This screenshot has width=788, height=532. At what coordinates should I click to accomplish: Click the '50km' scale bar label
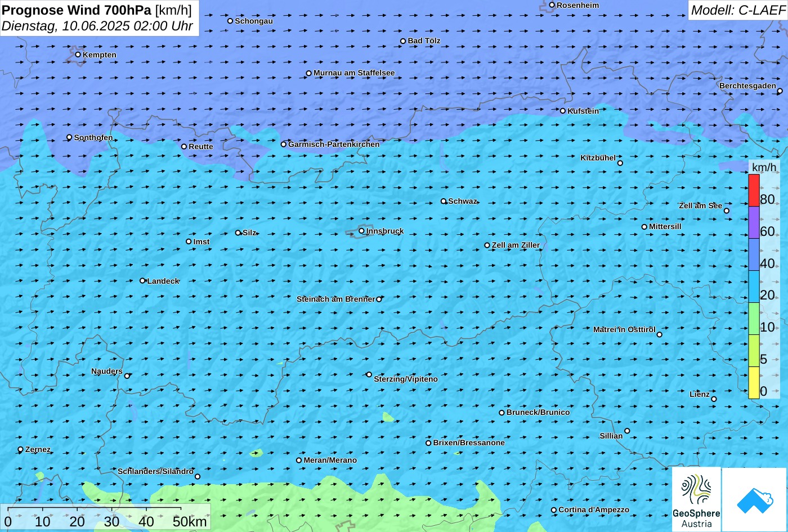click(x=190, y=521)
